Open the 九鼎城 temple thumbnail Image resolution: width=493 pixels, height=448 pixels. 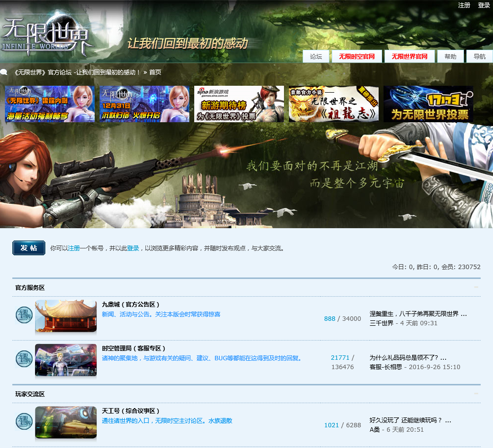point(66,316)
